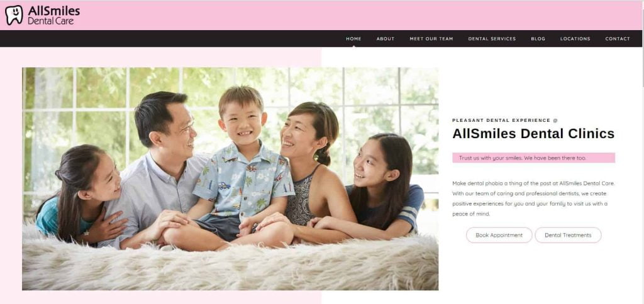Go to the About page

pyautogui.click(x=386, y=38)
